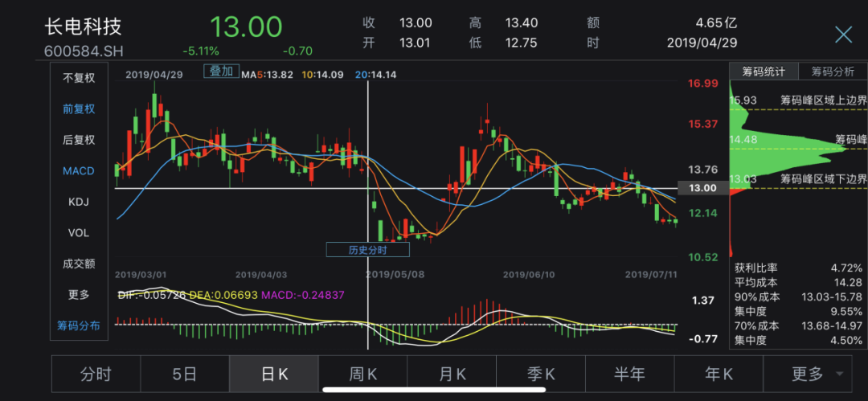Open the 分时 intraday chart tab
This screenshot has height=401, width=868.
point(96,374)
